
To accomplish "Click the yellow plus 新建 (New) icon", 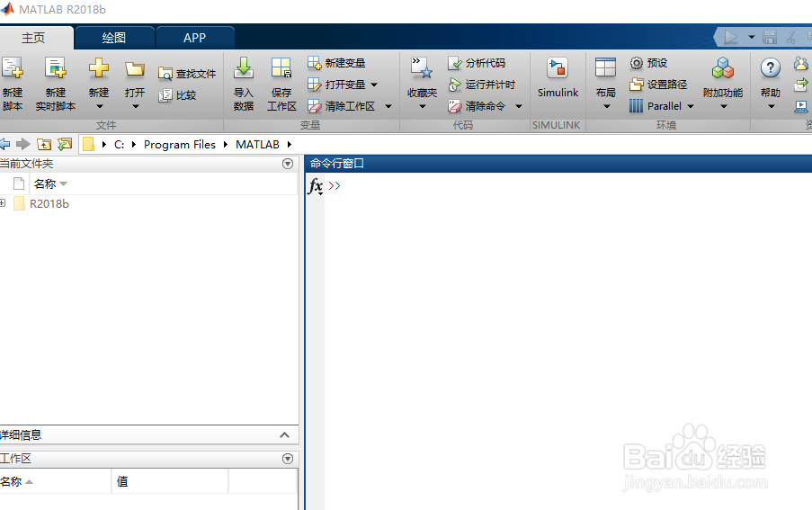I will [98, 67].
